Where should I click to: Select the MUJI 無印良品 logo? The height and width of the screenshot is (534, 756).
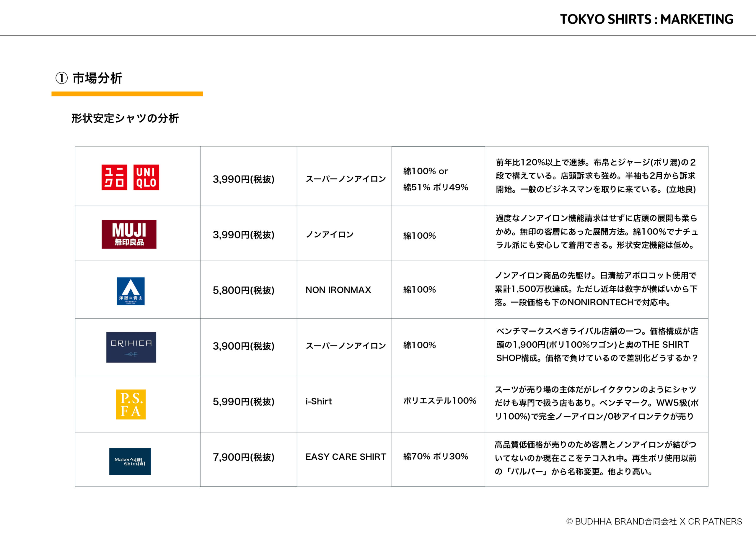129,234
